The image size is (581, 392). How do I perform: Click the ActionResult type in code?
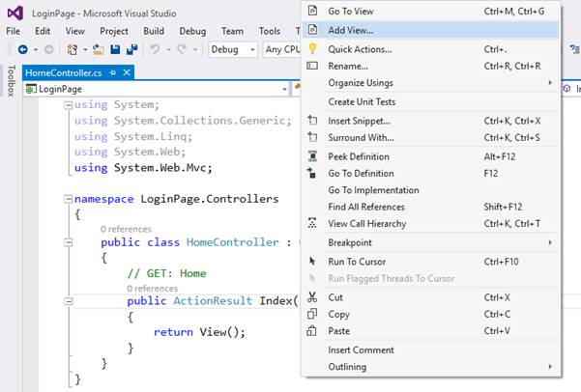[x=213, y=300]
